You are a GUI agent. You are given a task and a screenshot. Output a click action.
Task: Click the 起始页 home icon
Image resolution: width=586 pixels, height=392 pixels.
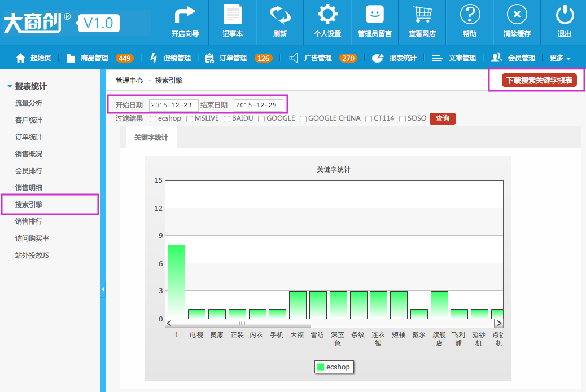pyautogui.click(x=20, y=58)
